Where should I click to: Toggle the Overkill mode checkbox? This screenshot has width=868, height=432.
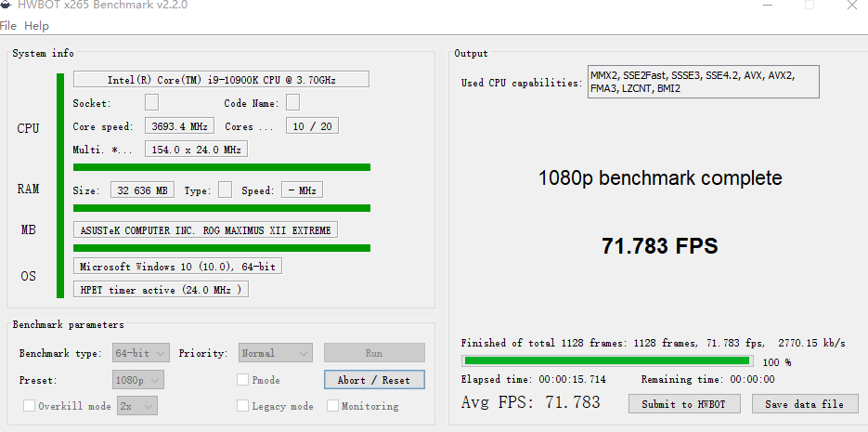(29, 406)
